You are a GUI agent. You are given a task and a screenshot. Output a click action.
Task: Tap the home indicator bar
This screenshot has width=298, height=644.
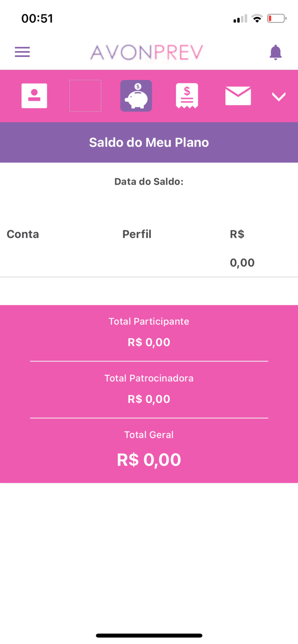pos(149,635)
